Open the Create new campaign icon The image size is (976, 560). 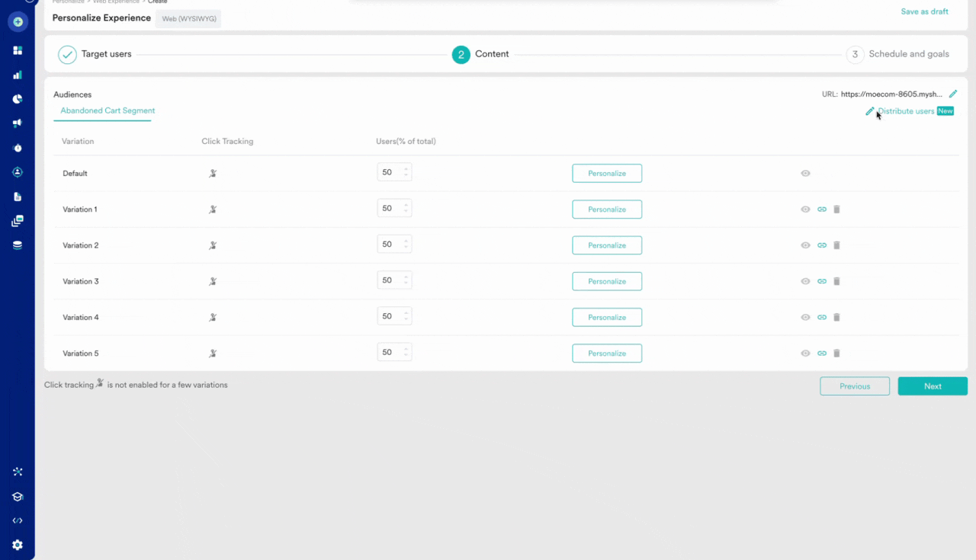click(x=17, y=21)
